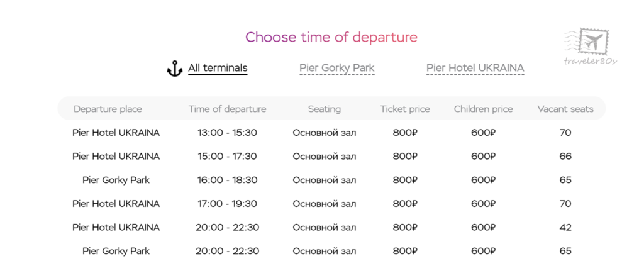Select the All terminals tab
Screen dimensions: 644x278
tap(218, 68)
